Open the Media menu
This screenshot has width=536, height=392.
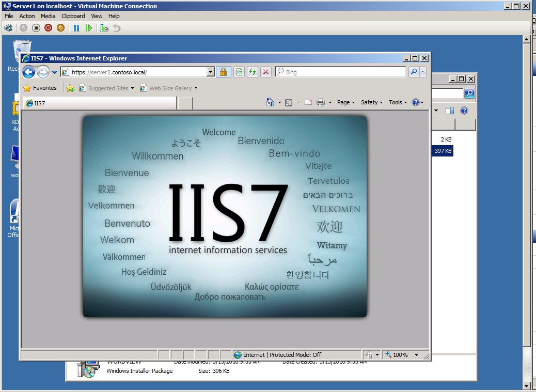point(48,16)
